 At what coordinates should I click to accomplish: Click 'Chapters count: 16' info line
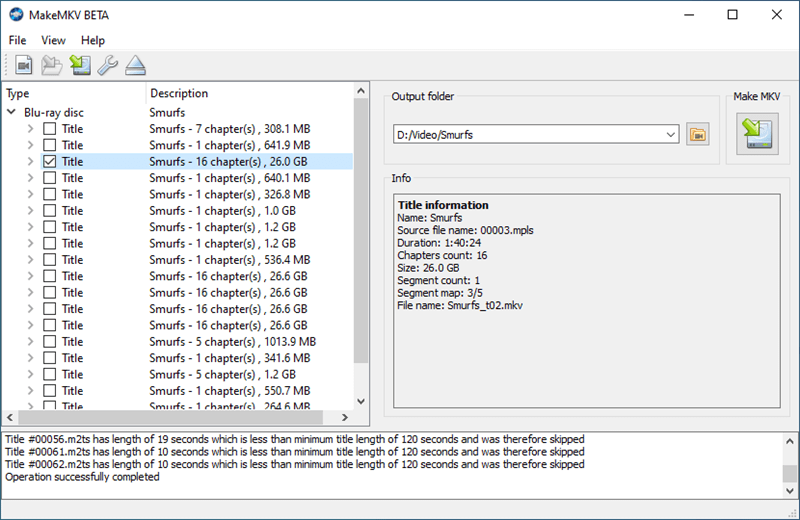click(x=442, y=255)
